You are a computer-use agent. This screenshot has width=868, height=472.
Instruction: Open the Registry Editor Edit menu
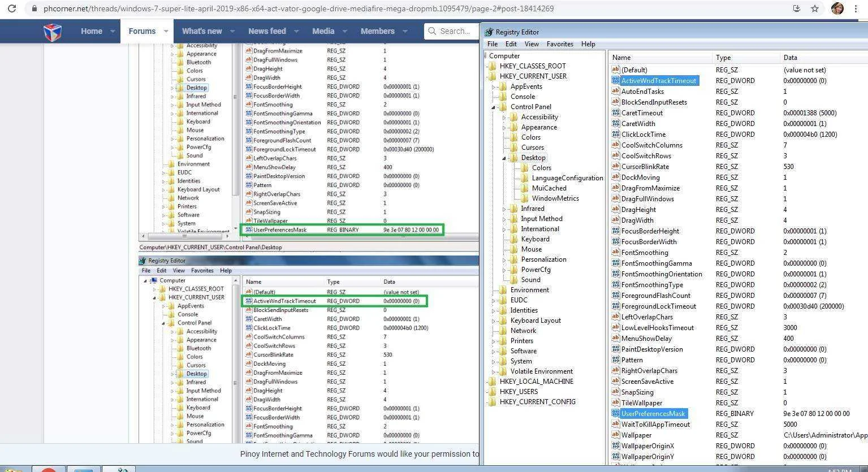pos(511,44)
